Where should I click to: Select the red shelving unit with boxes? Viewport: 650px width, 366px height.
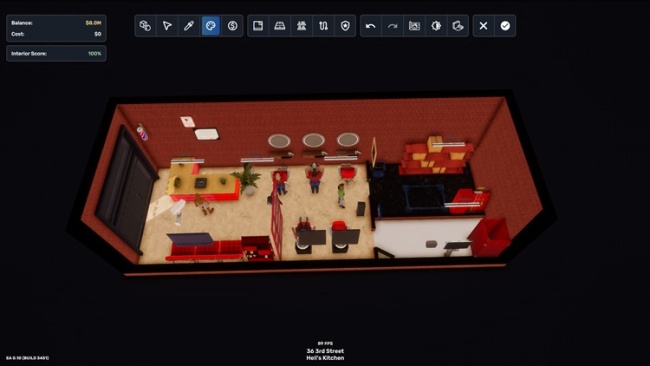[x=436, y=155]
